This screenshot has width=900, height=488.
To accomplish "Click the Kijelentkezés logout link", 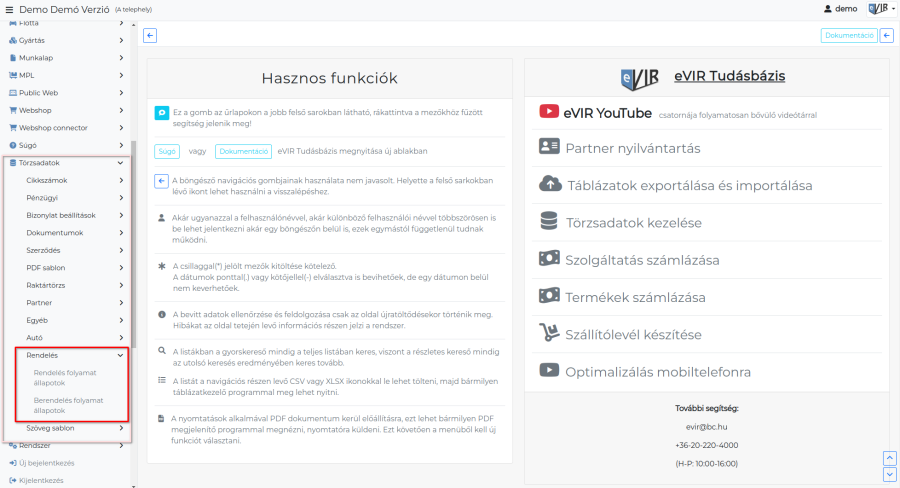I will click(40, 480).
